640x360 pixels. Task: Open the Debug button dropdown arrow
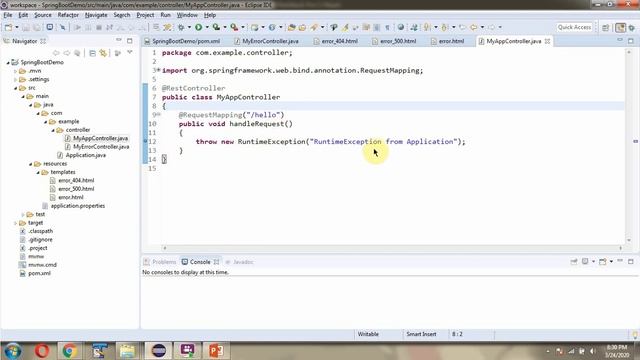point(189,27)
